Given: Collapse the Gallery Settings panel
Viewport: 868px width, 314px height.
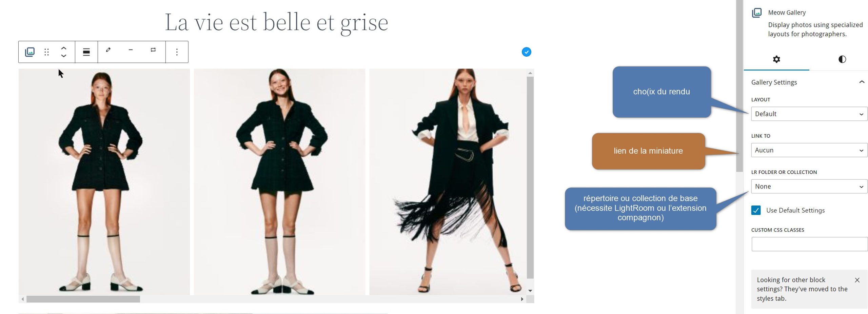Looking at the screenshot, I should 862,82.
